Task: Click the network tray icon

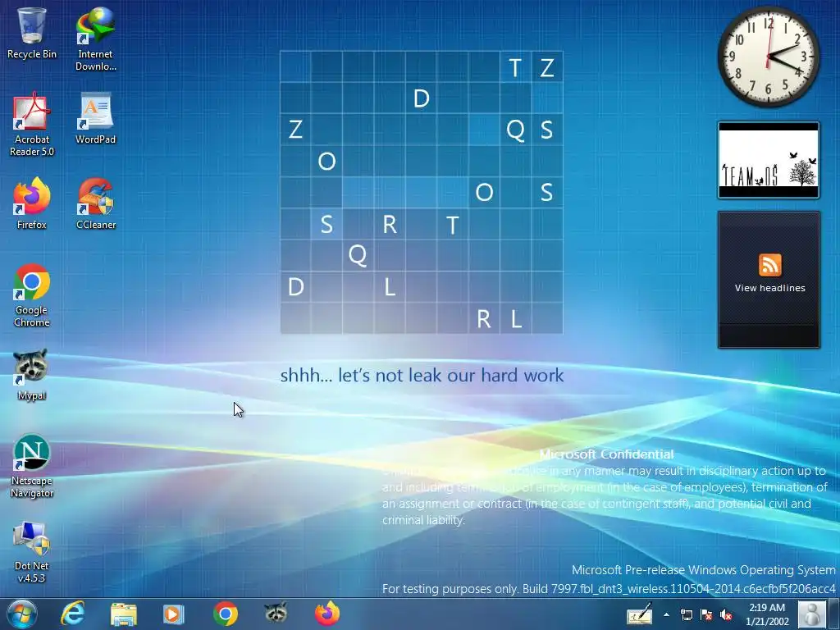Action: coord(687,615)
